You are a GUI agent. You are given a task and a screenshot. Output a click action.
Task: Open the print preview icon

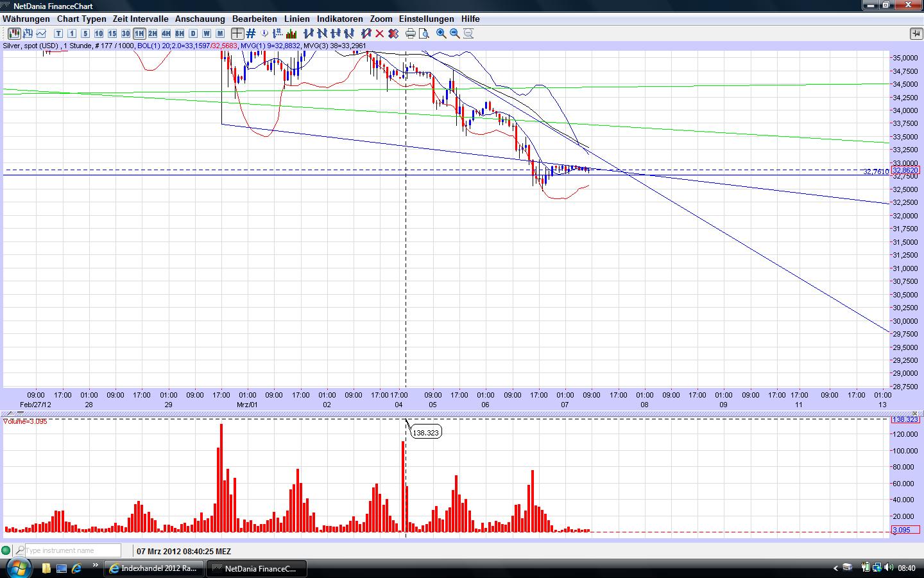click(424, 33)
